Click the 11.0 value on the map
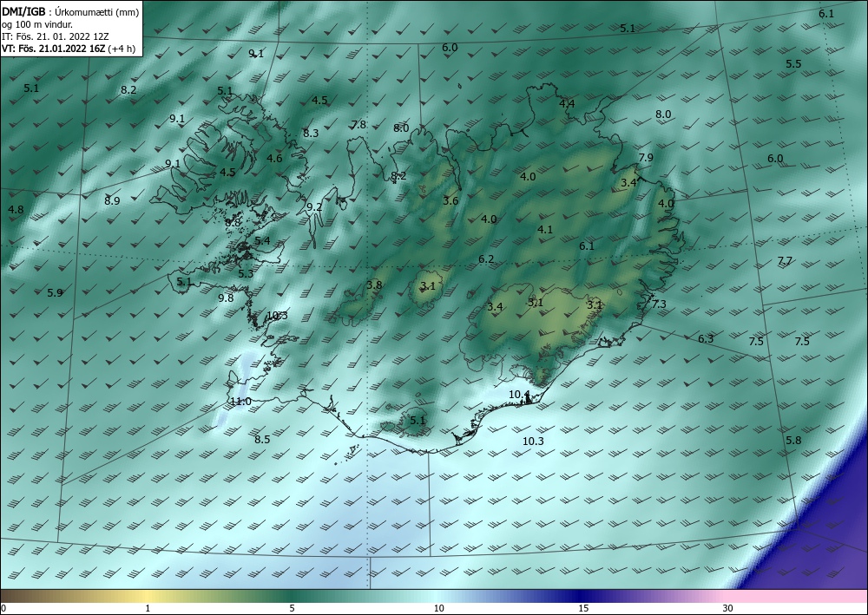 (240, 402)
